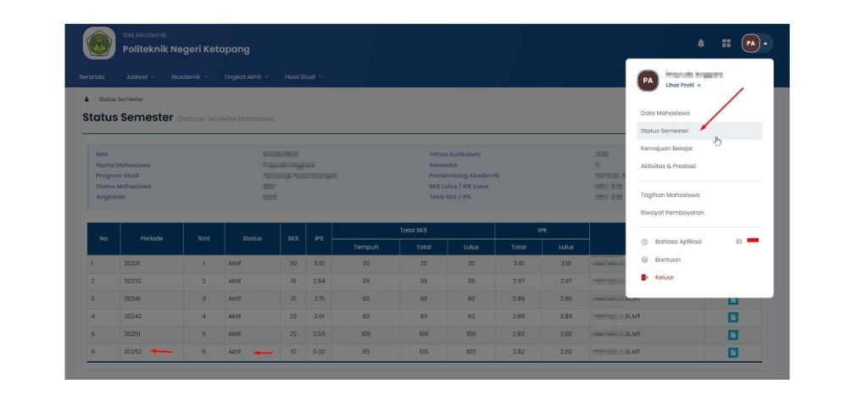Open detail icon for period 20241 row
868x397 pixels.
tap(733, 299)
